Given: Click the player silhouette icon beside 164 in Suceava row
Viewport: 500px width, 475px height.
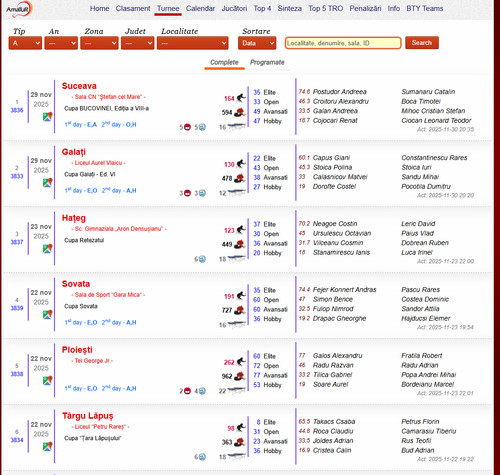Looking at the screenshot, I should click(x=241, y=98).
